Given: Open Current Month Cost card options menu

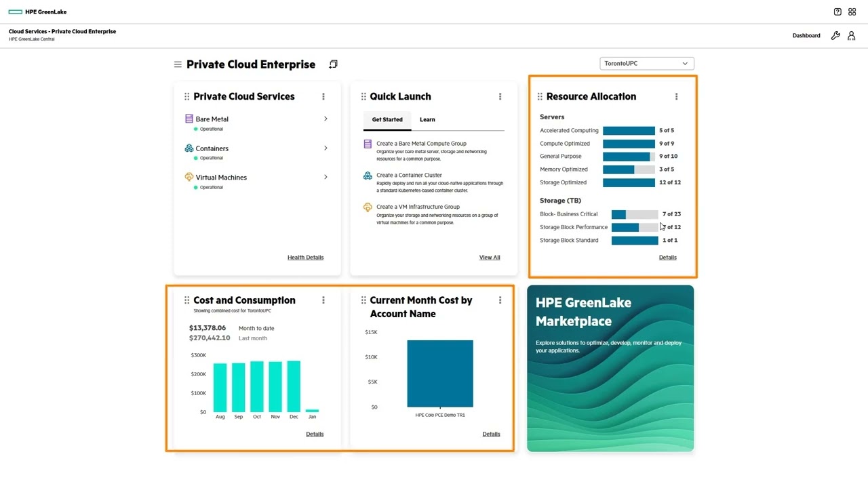Looking at the screenshot, I should [x=500, y=300].
